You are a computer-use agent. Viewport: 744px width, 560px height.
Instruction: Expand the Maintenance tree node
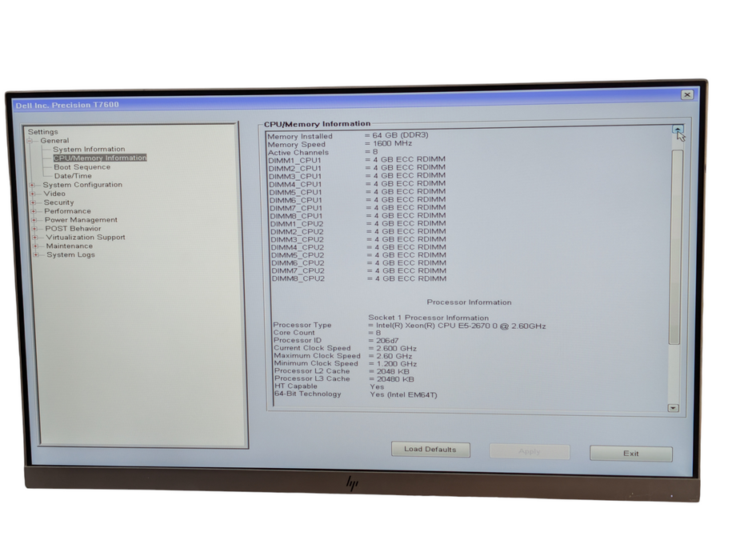[35, 246]
